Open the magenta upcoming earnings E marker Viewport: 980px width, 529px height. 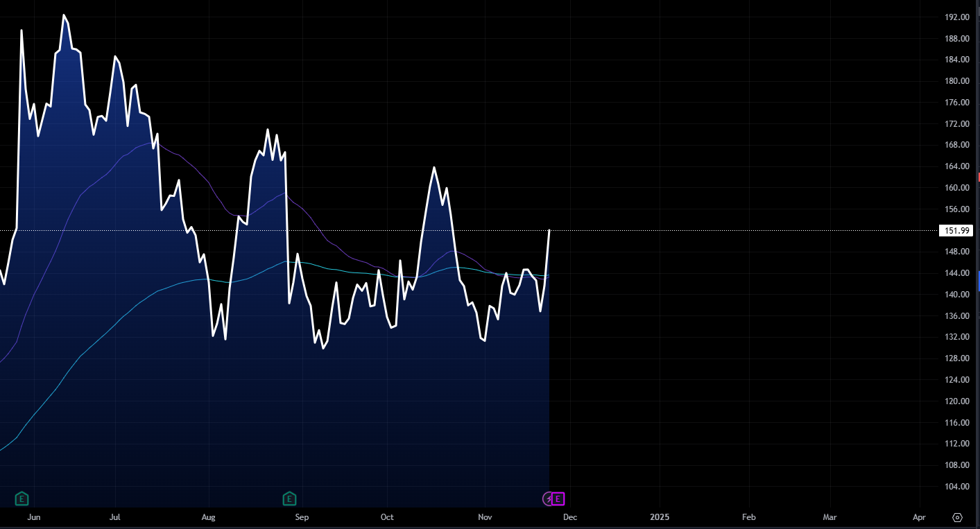coord(558,498)
